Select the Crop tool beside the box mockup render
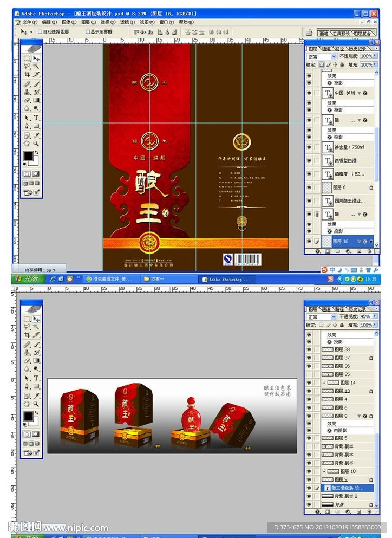Image resolution: width=392 pixels, height=538 pixels. [x=27, y=335]
